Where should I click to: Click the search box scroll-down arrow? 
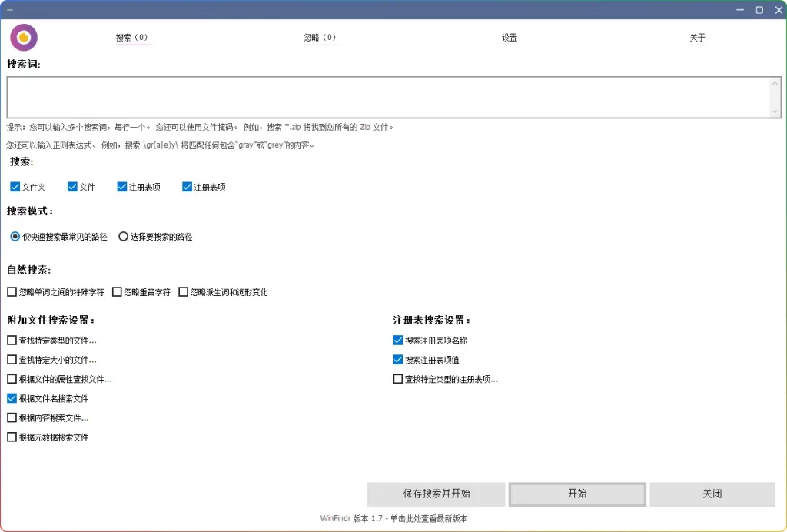coord(775,111)
